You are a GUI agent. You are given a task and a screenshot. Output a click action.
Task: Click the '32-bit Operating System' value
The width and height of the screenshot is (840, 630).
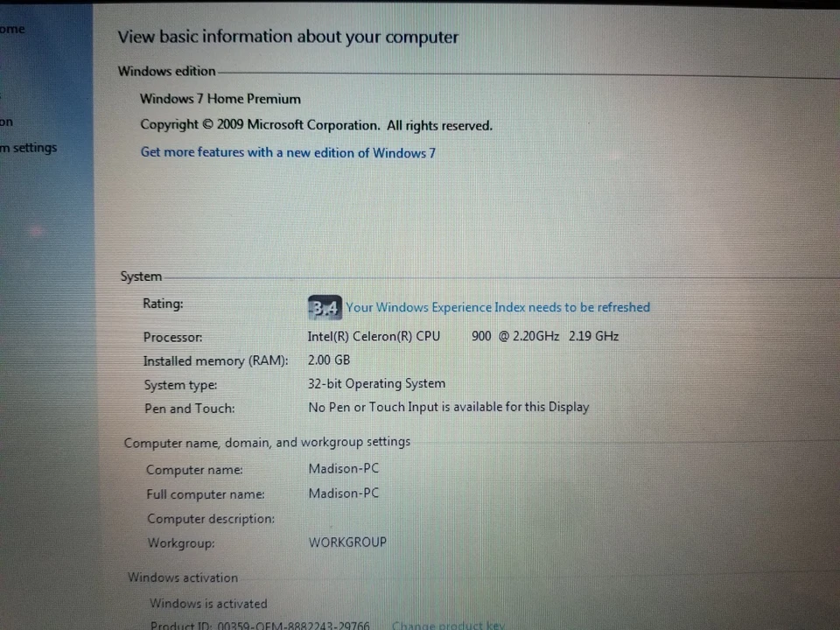click(x=376, y=383)
